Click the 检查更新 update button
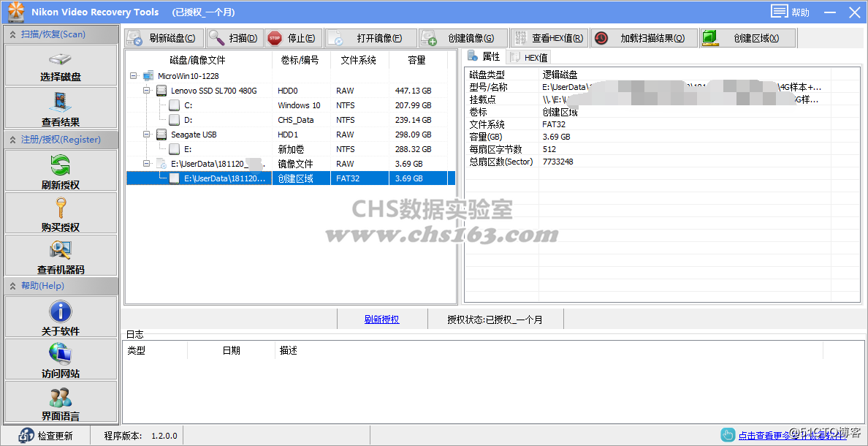The image size is (868, 446). pyautogui.click(x=47, y=436)
